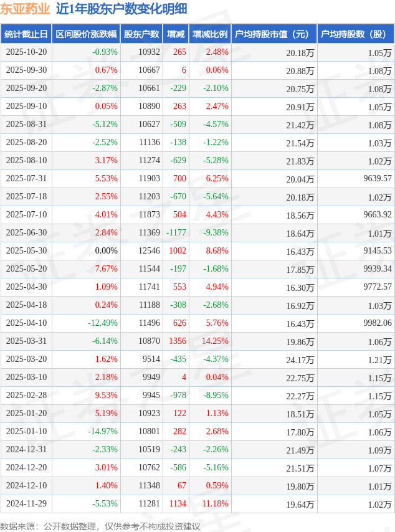Click the 股东户数 column header
Image resolution: width=395 pixels, height=532 pixels.
click(141, 34)
